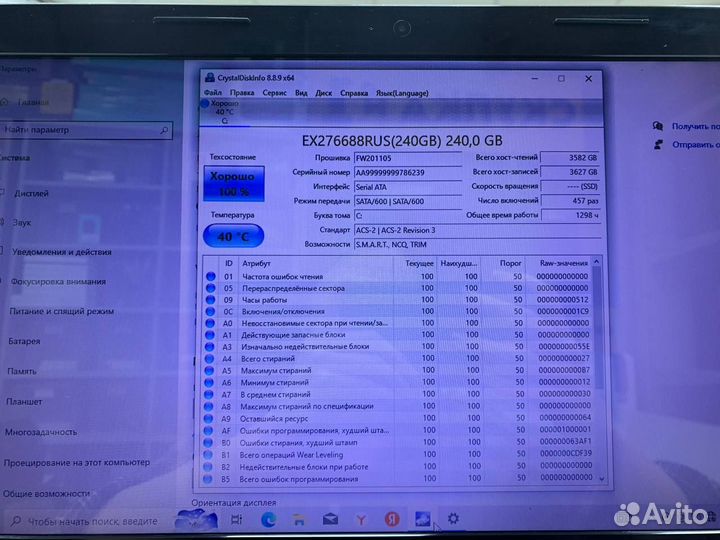The width and height of the screenshot is (720, 540).
Task: Open Питание и спящий режим in Settings
Action: pyautogui.click(x=62, y=311)
